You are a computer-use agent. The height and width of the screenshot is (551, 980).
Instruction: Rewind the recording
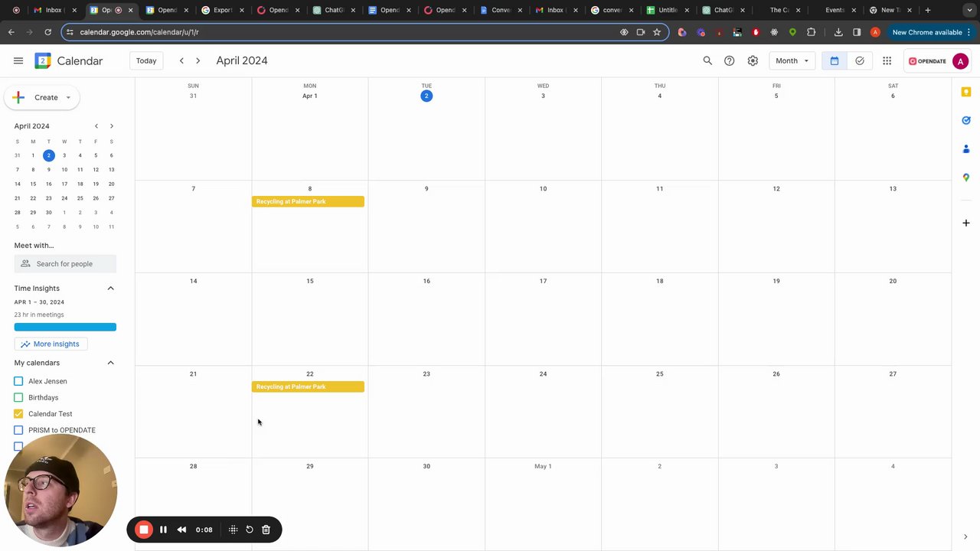pos(181,530)
